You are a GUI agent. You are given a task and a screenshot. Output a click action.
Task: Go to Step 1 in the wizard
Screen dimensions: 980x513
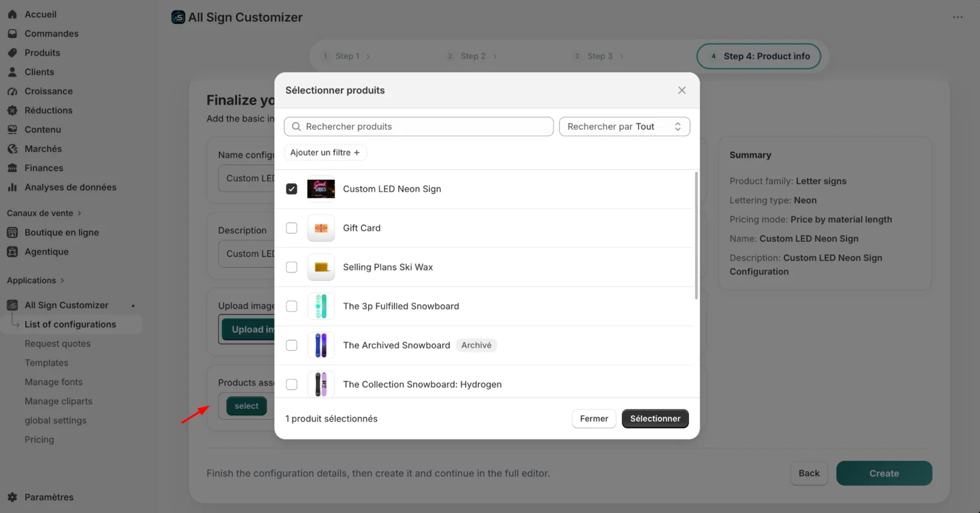coord(347,56)
